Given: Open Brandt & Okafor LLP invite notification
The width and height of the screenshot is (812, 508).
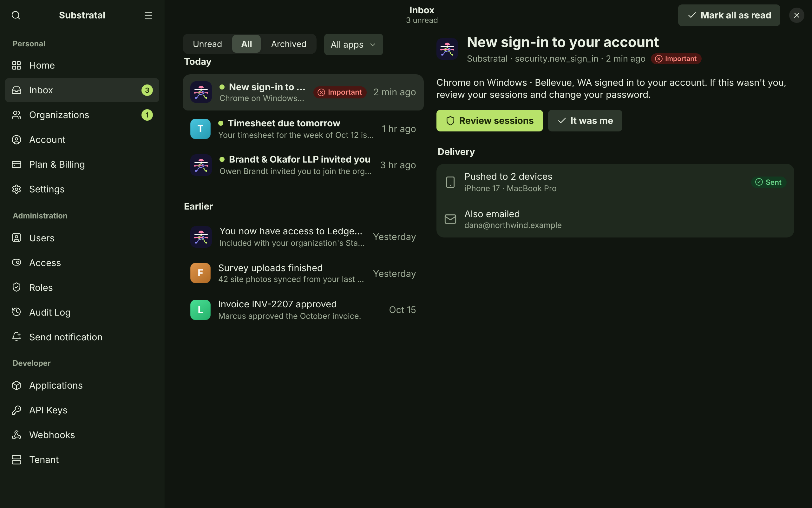Looking at the screenshot, I should (303, 165).
